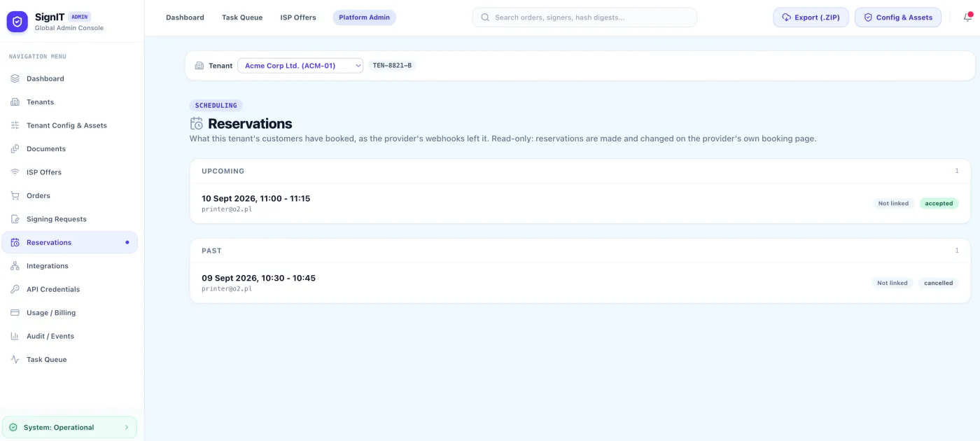Open the notifications bell icon
The width and height of the screenshot is (980, 441).
point(968,17)
